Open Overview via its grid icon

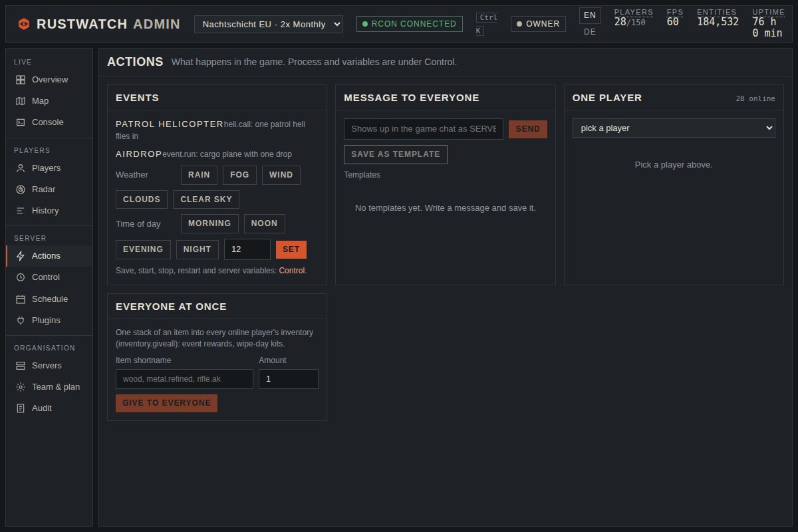pyautogui.click(x=21, y=80)
